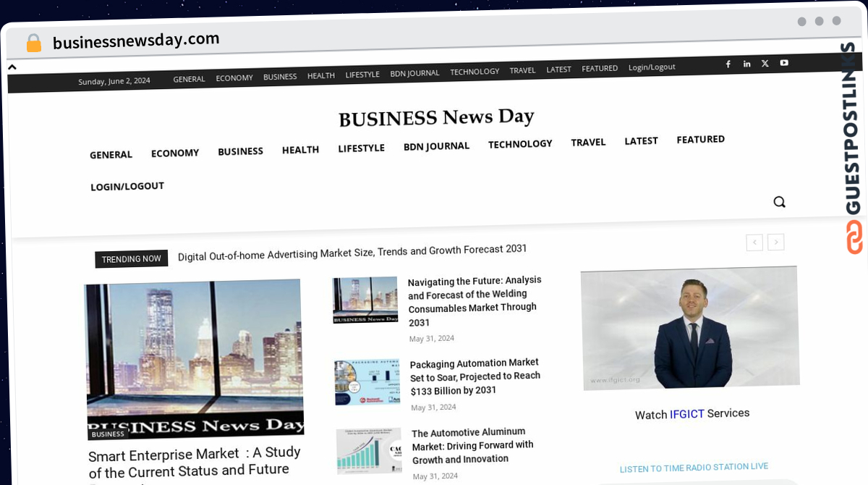Open ECONOMY in the top black bar

tap(234, 77)
